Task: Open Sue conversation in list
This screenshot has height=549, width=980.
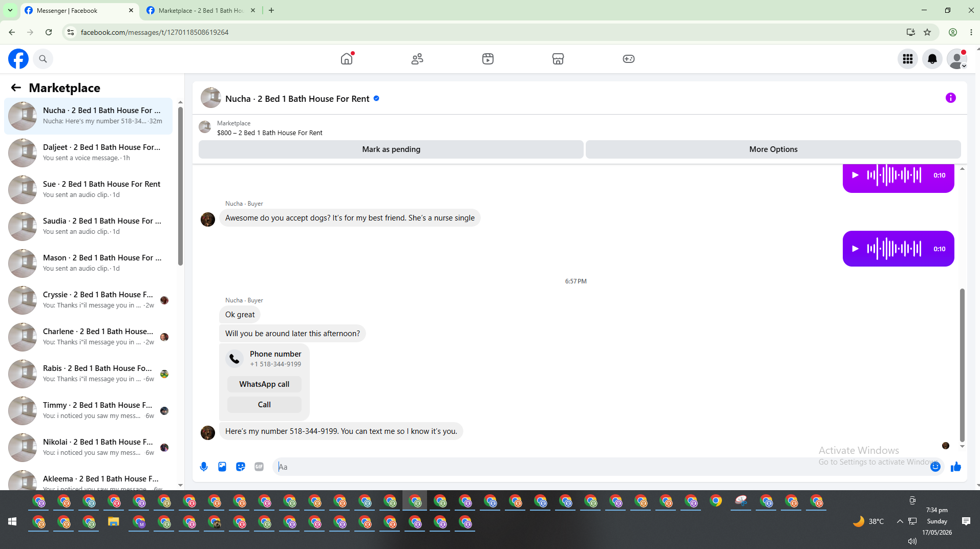Action: (89, 189)
